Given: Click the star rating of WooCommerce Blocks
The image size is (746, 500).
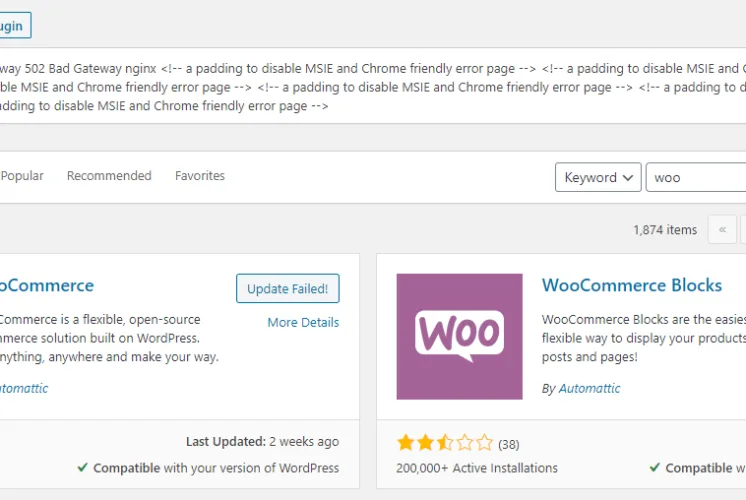Looking at the screenshot, I should click(445, 443).
